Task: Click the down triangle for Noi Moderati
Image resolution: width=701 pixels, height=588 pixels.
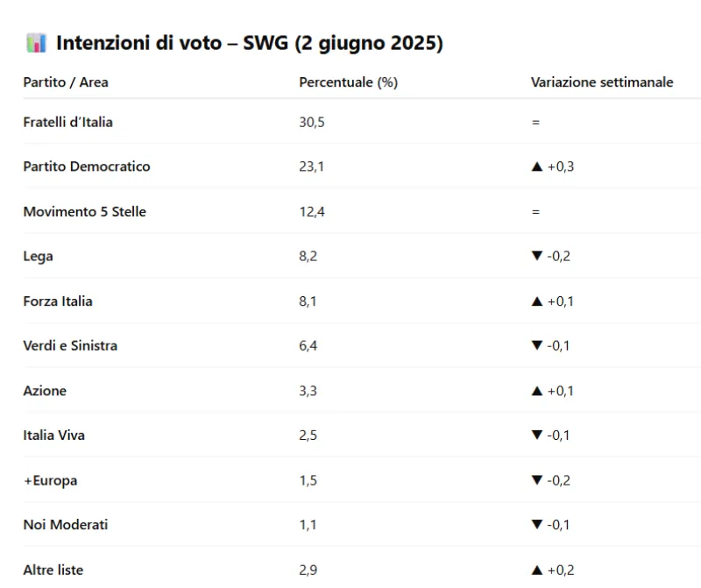Action: [537, 526]
